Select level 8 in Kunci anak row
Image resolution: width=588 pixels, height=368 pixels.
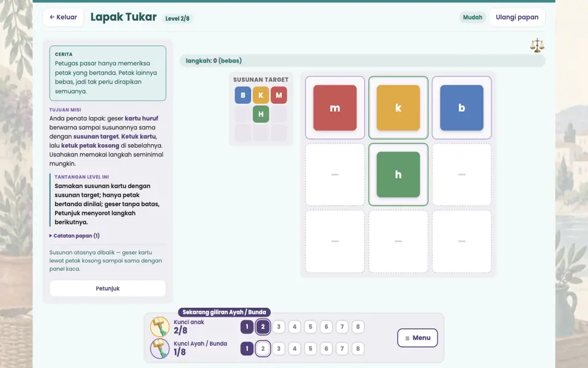(358, 327)
